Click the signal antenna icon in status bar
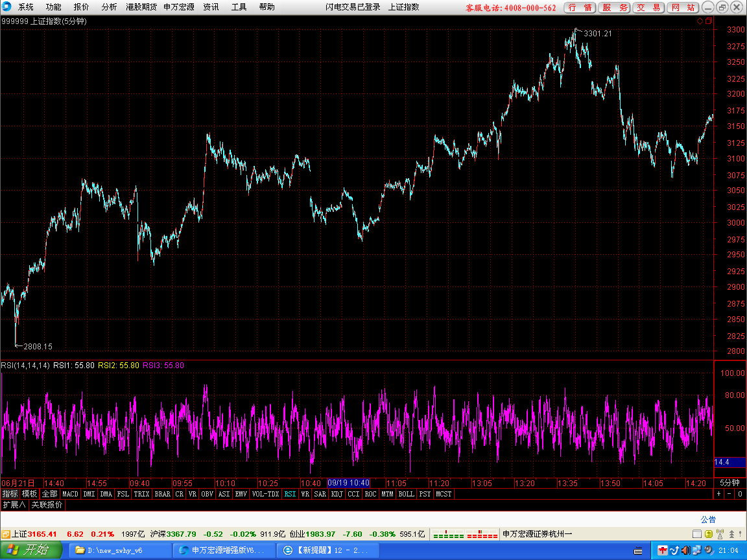This screenshot has width=747, height=560. point(720,534)
